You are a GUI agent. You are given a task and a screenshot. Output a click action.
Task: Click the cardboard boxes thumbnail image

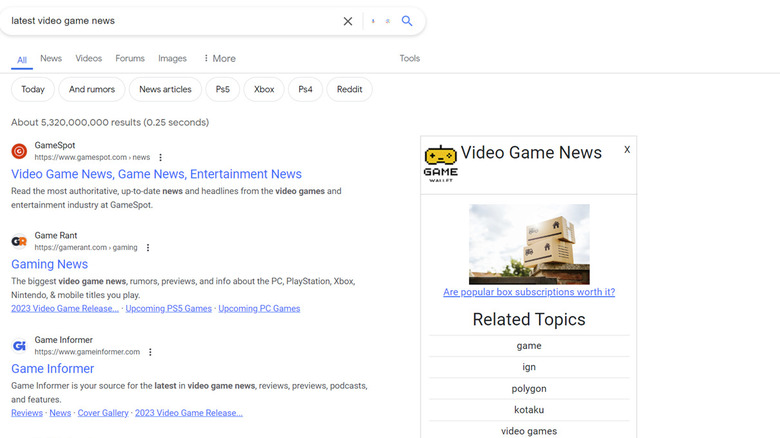[x=529, y=244]
